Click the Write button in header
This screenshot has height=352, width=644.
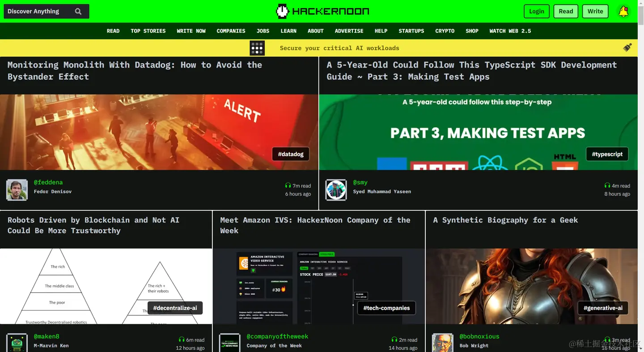pos(595,12)
